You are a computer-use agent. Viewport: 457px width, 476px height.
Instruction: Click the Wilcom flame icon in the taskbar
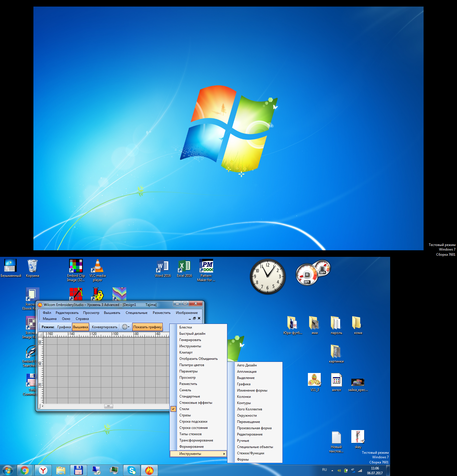pos(149,470)
